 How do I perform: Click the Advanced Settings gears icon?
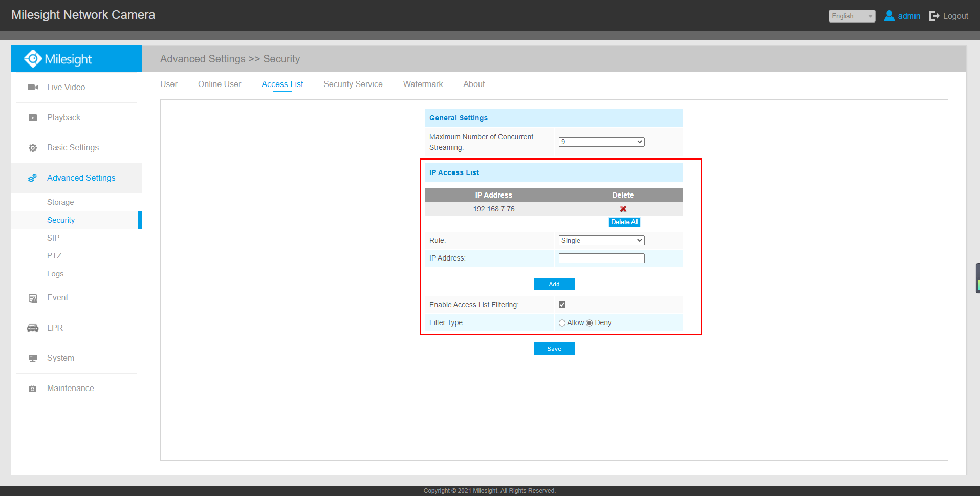tap(32, 178)
